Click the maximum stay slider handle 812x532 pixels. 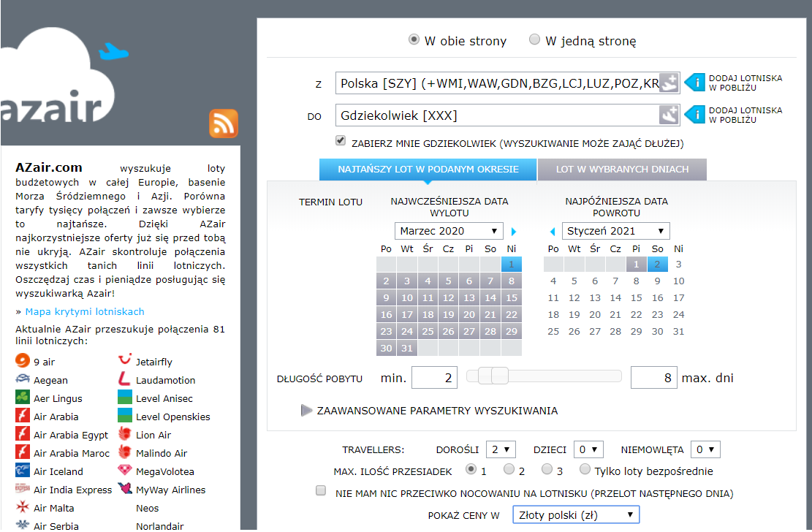[500, 376]
